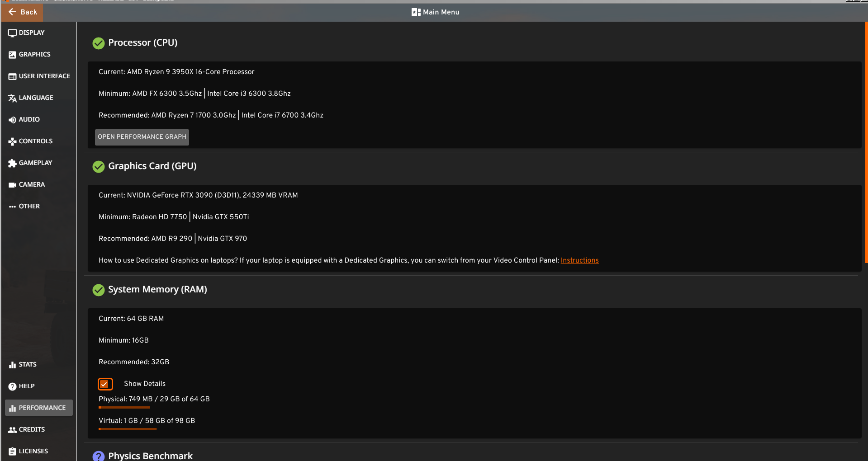Open the dedicated graphics Instructions link

click(579, 260)
